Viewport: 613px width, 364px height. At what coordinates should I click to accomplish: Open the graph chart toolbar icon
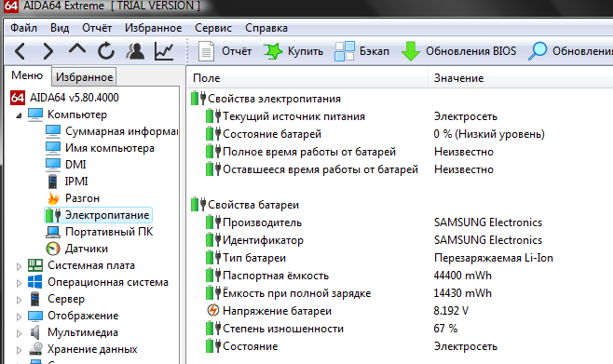tap(164, 51)
